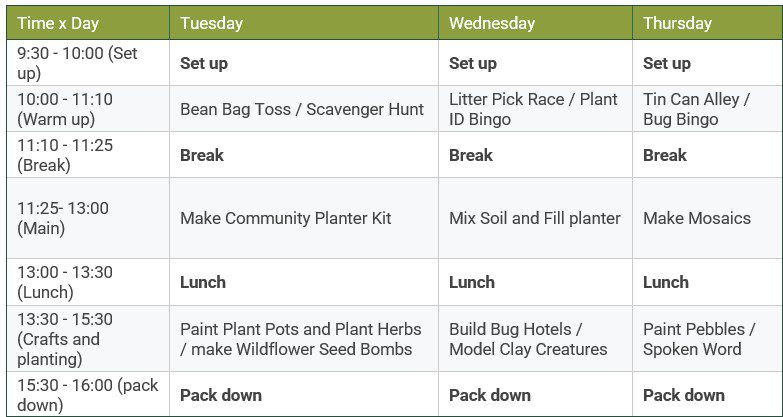Image resolution: width=783 pixels, height=417 pixels.
Task: Select the Litter Pick Race / Plant ID Bingo cell
Action: tap(533, 109)
